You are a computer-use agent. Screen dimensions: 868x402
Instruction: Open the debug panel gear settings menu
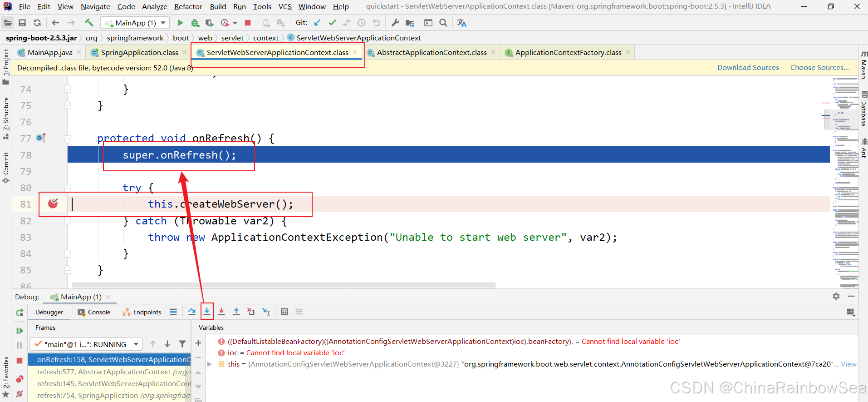click(x=836, y=296)
